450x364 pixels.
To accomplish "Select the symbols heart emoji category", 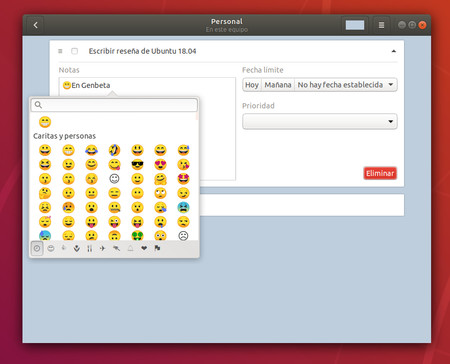I will [x=144, y=248].
